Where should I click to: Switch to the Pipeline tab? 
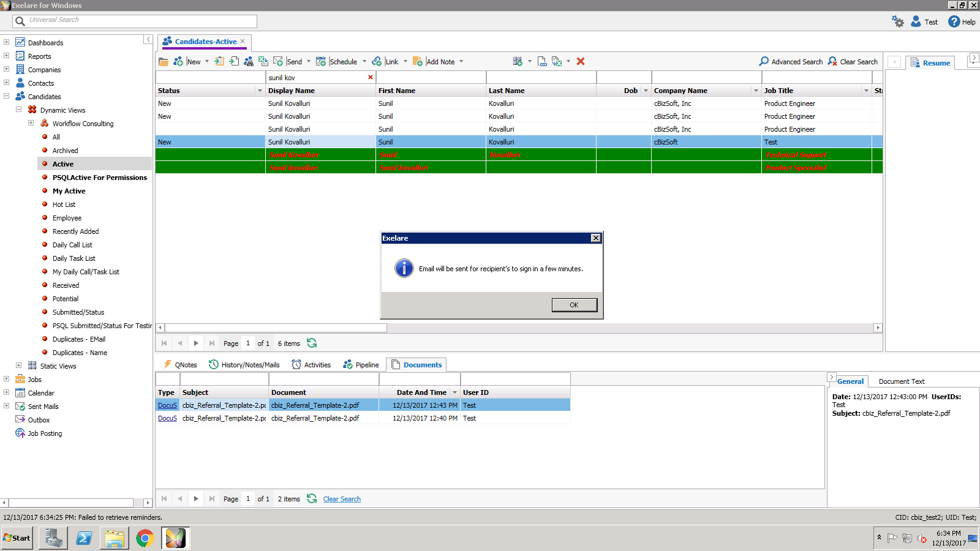pos(361,365)
